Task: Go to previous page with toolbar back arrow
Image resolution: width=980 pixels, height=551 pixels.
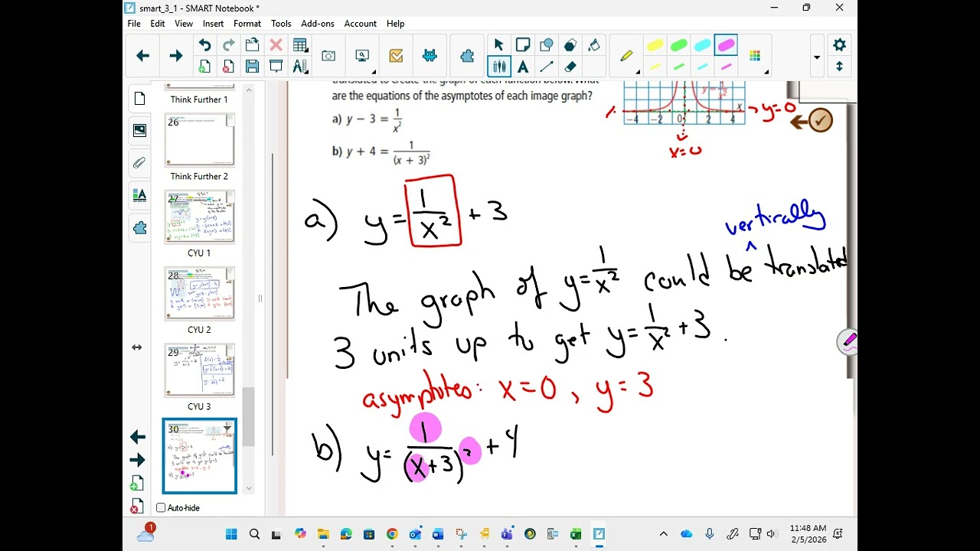Action: (142, 56)
